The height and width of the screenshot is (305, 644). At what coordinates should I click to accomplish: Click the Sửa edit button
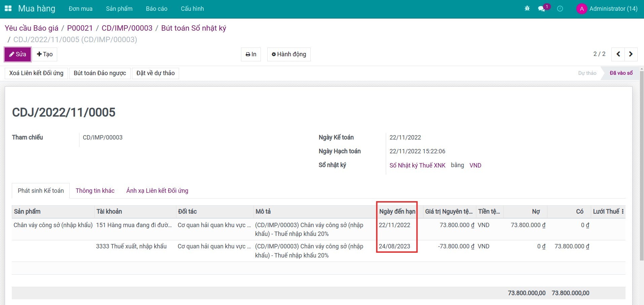point(18,54)
